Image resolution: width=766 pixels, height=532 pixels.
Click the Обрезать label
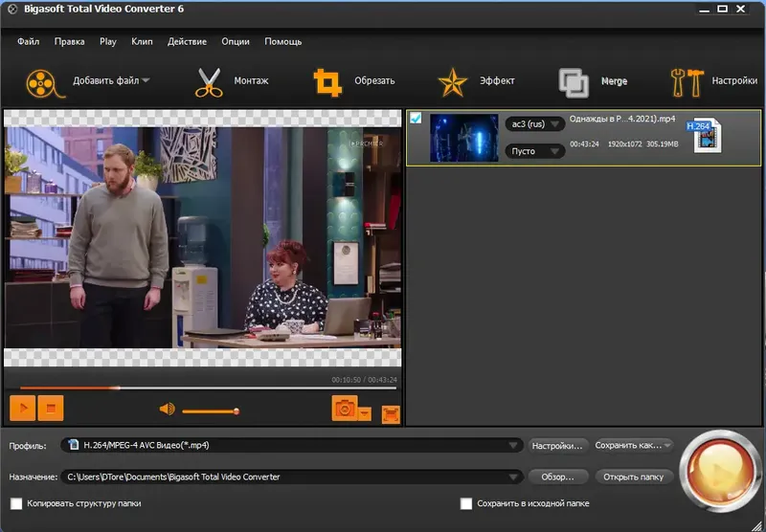tap(374, 80)
